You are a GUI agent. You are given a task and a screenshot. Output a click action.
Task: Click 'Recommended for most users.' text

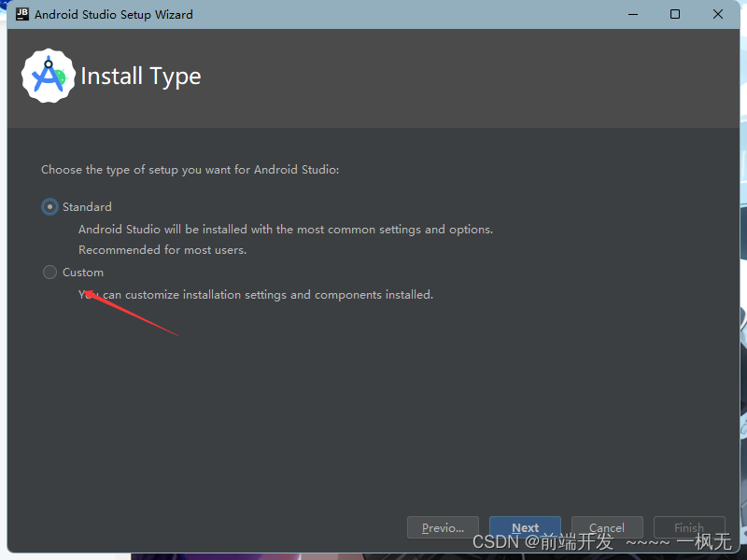(162, 250)
